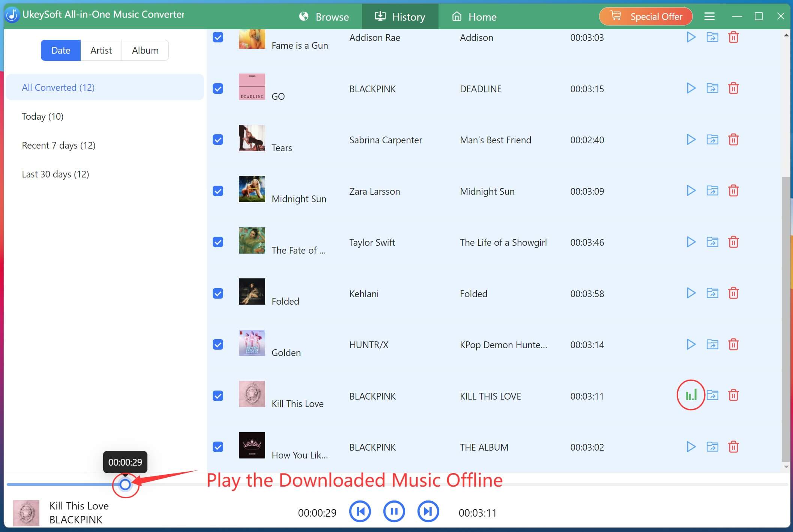This screenshot has height=532, width=793.
Task: Open output folder for How You Lik... track
Action: 712,447
